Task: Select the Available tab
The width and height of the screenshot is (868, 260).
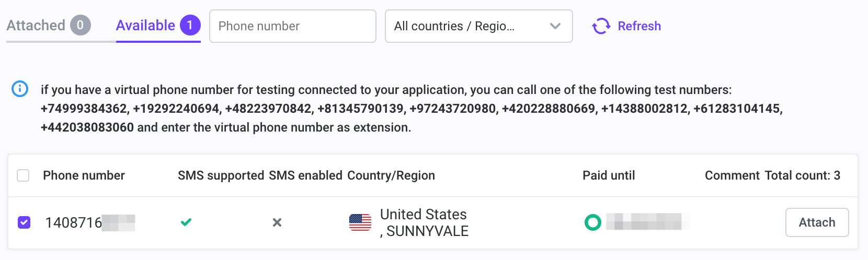Action: (158, 25)
